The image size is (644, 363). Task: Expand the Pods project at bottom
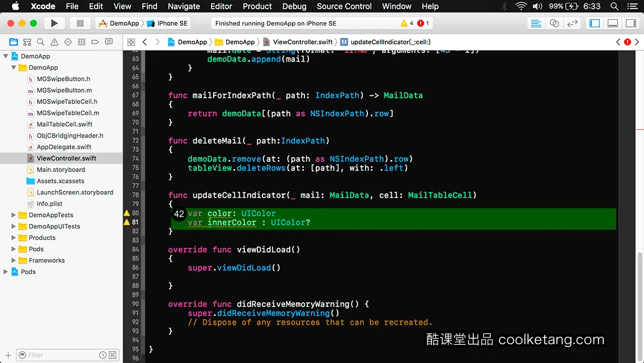coord(5,272)
